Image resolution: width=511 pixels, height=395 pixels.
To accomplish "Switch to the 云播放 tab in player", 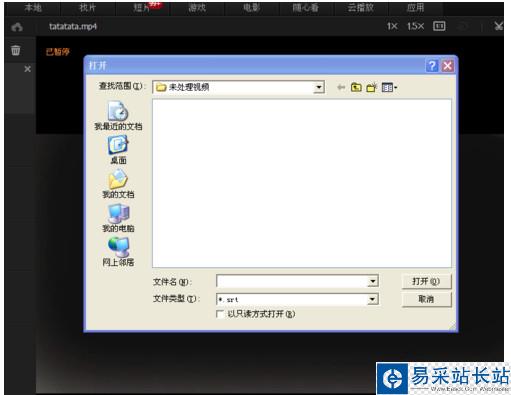I will (x=360, y=8).
